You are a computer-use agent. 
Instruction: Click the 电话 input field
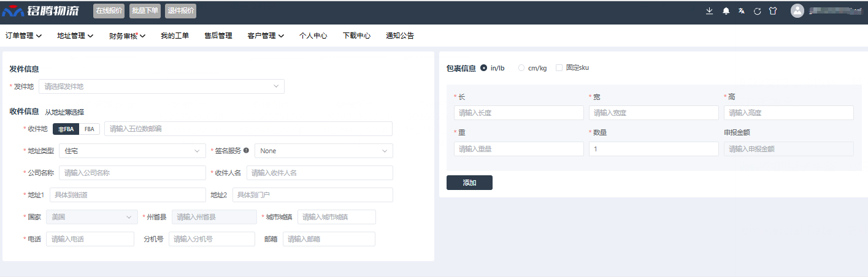[x=90, y=239]
